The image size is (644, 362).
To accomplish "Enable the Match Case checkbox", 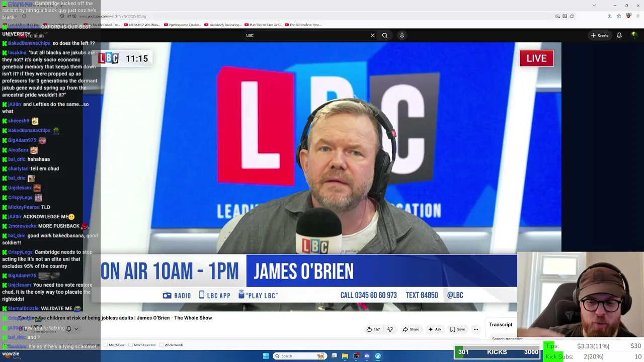I will (106, 345).
